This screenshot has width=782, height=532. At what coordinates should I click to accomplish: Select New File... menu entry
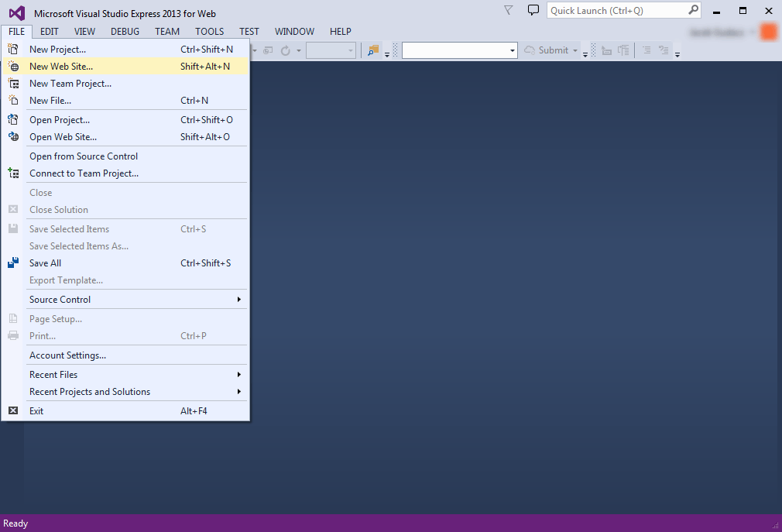click(125, 100)
